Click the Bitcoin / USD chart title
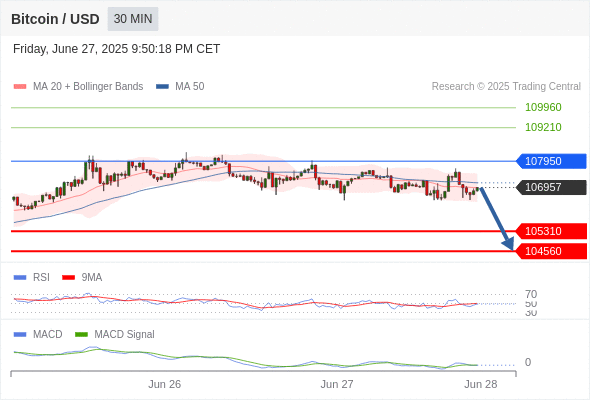 click(x=55, y=19)
